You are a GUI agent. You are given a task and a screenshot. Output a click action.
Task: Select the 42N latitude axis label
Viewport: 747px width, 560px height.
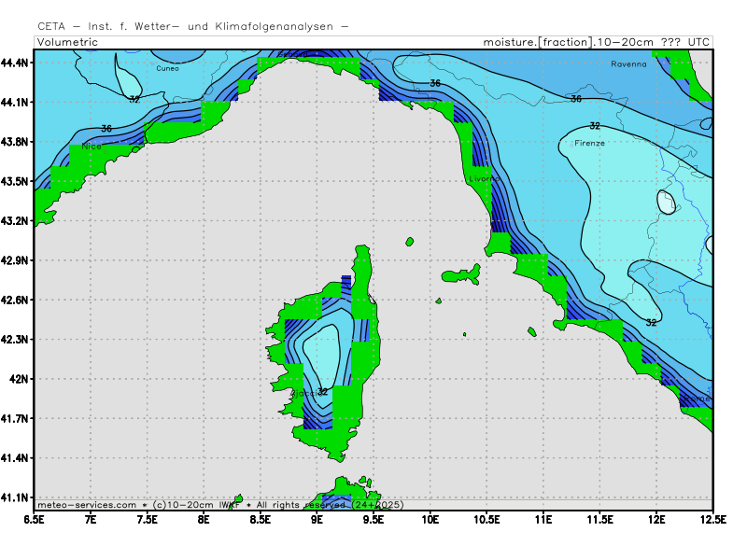(20, 379)
